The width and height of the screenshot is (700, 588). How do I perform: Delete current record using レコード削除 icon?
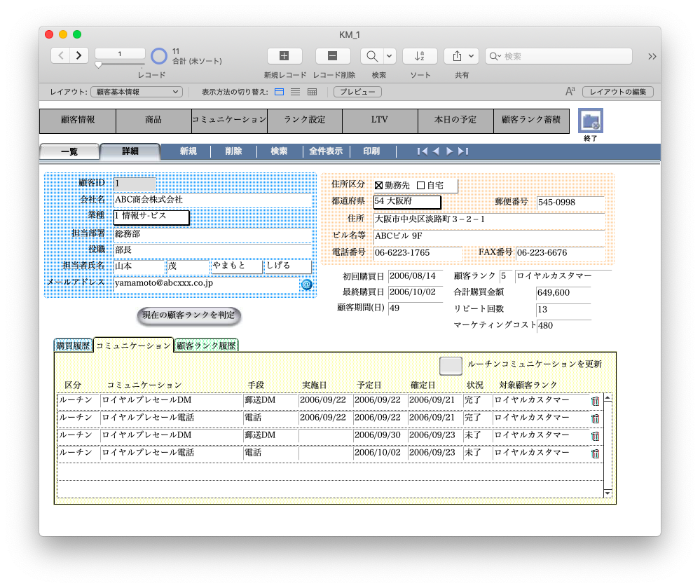click(x=332, y=55)
